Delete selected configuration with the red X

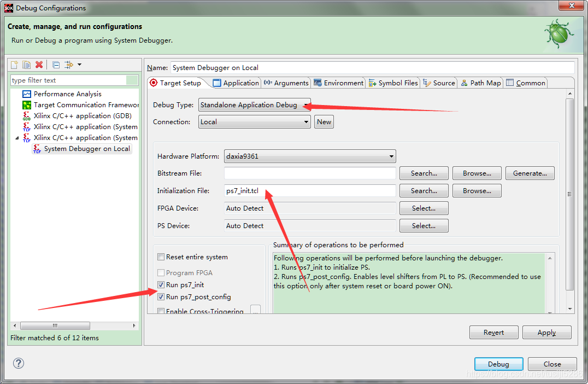pyautogui.click(x=39, y=65)
